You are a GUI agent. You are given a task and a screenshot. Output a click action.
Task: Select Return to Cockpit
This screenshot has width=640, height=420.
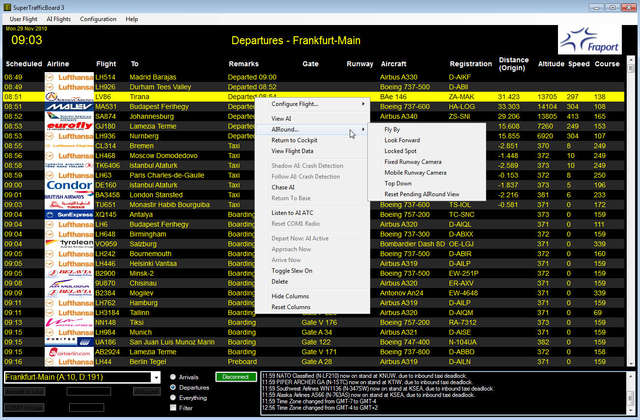pos(312,140)
